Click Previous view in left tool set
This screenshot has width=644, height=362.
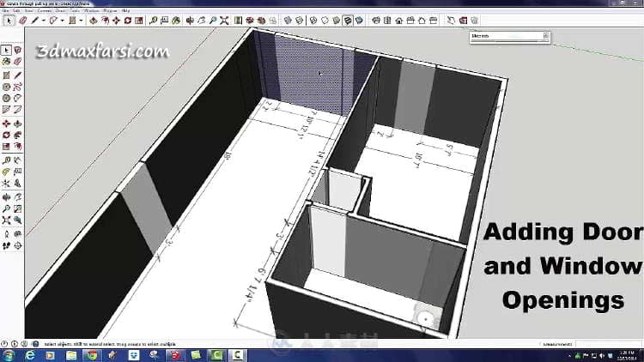point(18,220)
